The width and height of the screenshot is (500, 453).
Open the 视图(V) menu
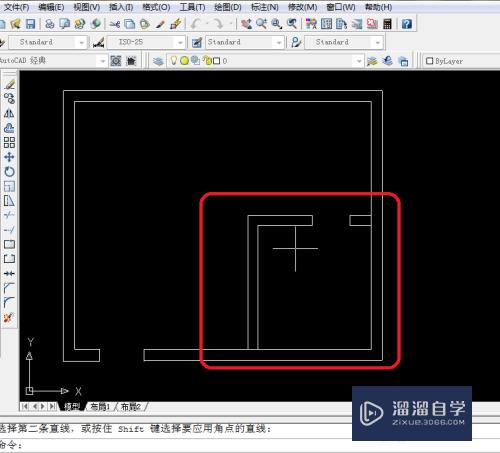coord(86,7)
